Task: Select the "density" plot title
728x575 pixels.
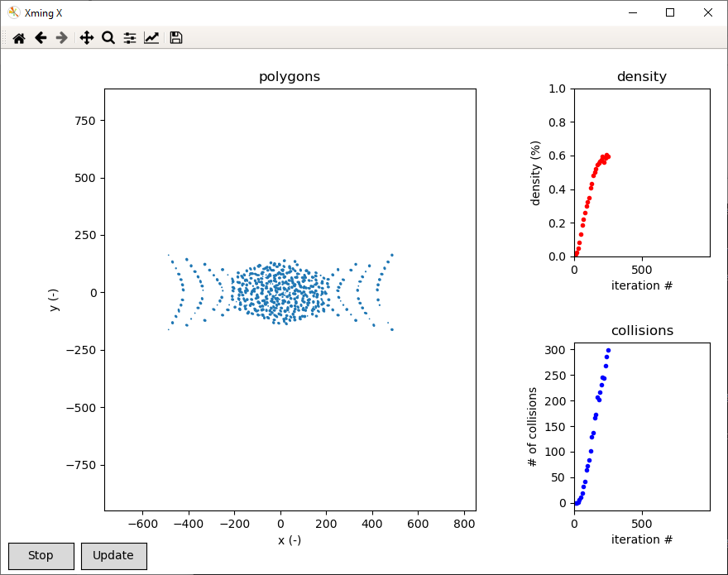Action: click(642, 77)
